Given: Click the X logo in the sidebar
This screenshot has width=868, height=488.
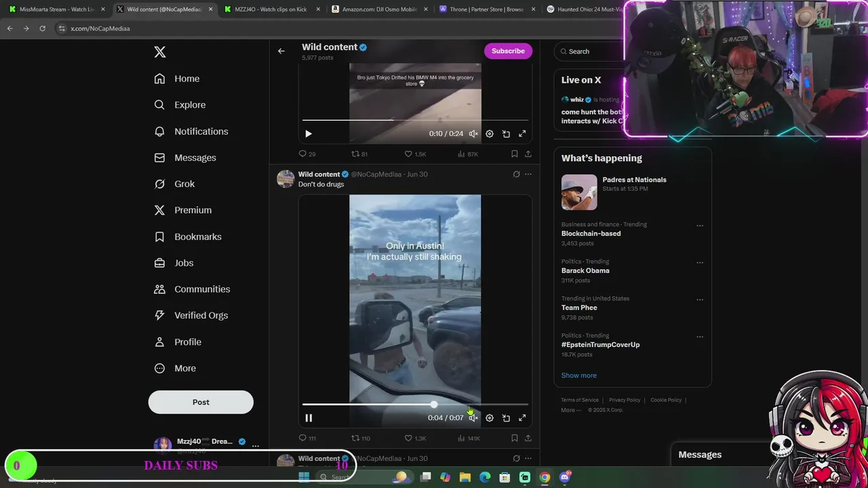Looking at the screenshot, I should [x=160, y=52].
